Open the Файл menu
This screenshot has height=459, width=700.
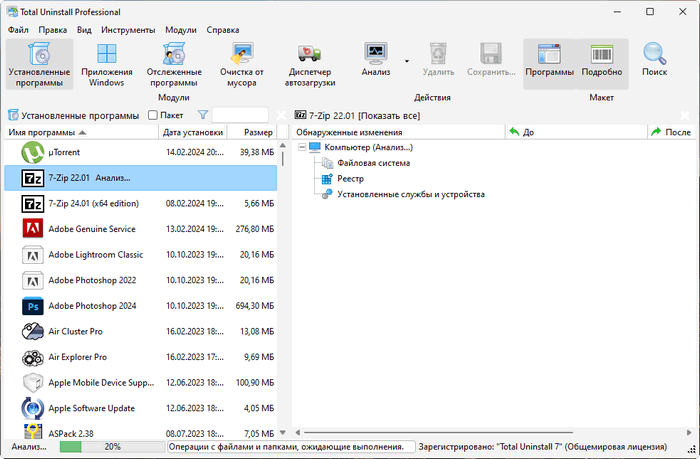tap(18, 30)
